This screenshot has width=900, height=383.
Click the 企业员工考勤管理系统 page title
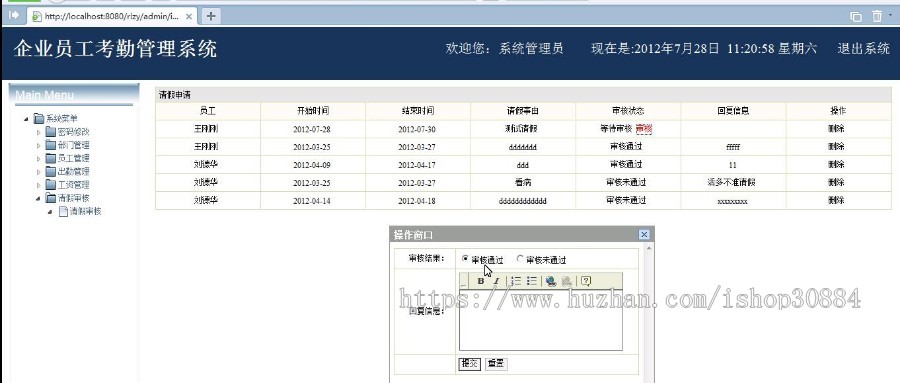[115, 49]
